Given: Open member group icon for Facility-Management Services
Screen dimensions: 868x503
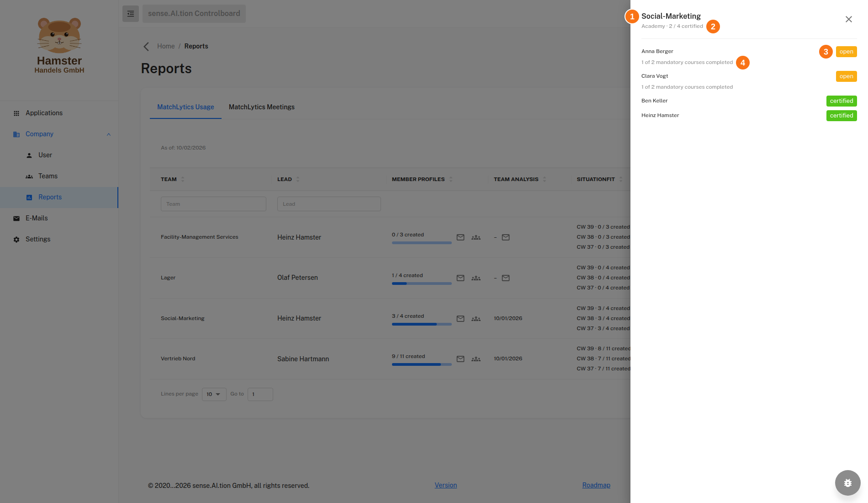Looking at the screenshot, I should coord(476,237).
